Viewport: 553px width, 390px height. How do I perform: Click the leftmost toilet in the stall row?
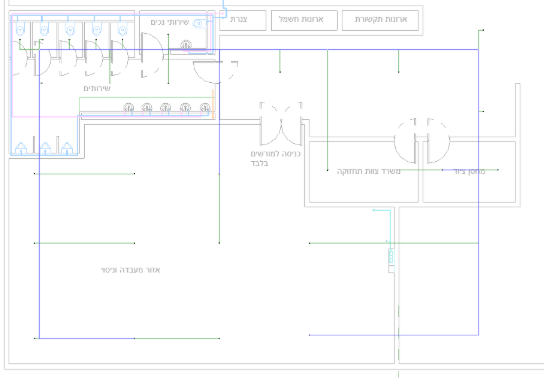click(x=20, y=30)
